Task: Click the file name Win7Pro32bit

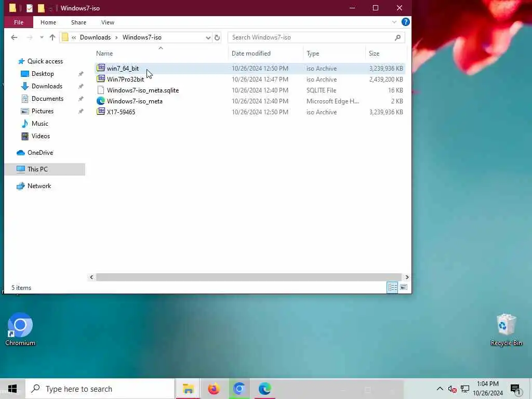Action: [x=125, y=79]
